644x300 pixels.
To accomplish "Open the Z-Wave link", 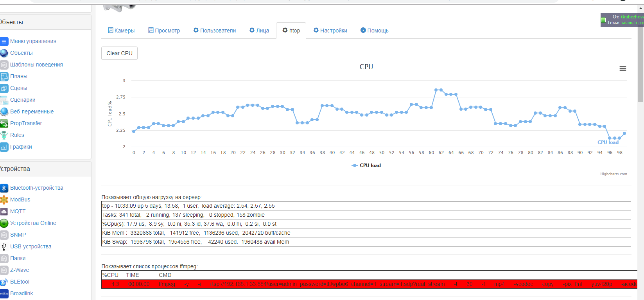I will (x=20, y=270).
